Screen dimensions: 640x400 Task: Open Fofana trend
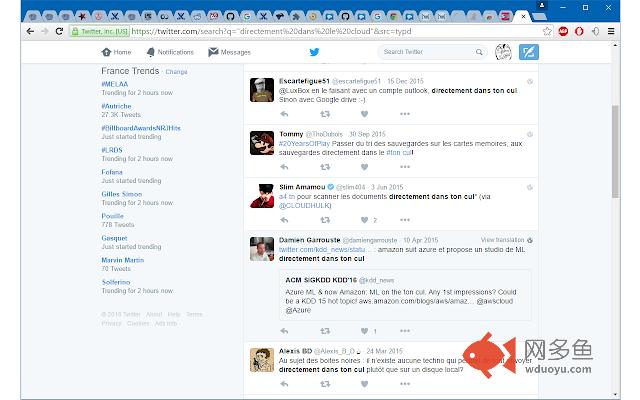click(112, 172)
